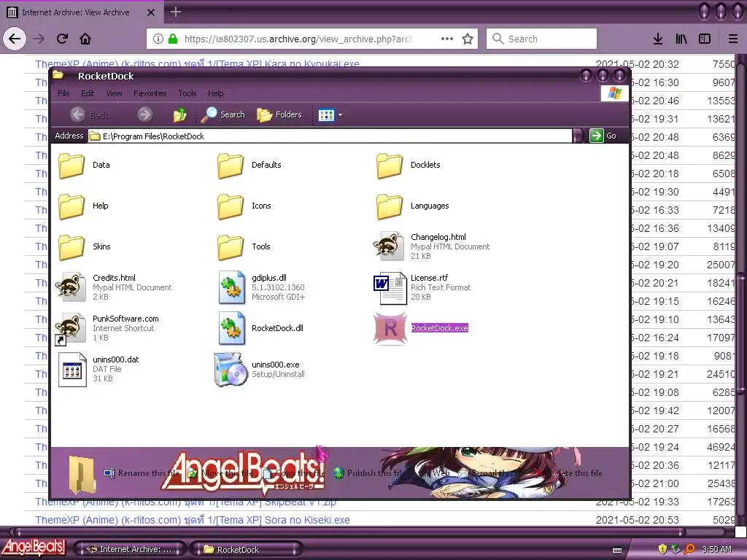
Task: Select the Icons folder
Action: click(x=231, y=206)
